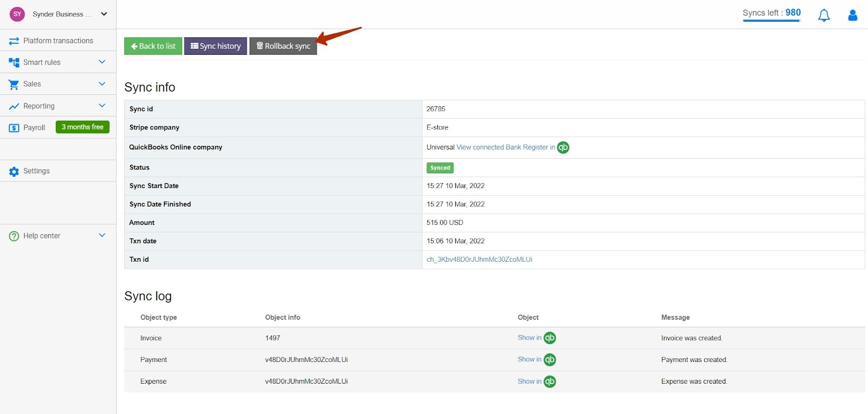Click the Payroll dollar icon

click(x=14, y=128)
